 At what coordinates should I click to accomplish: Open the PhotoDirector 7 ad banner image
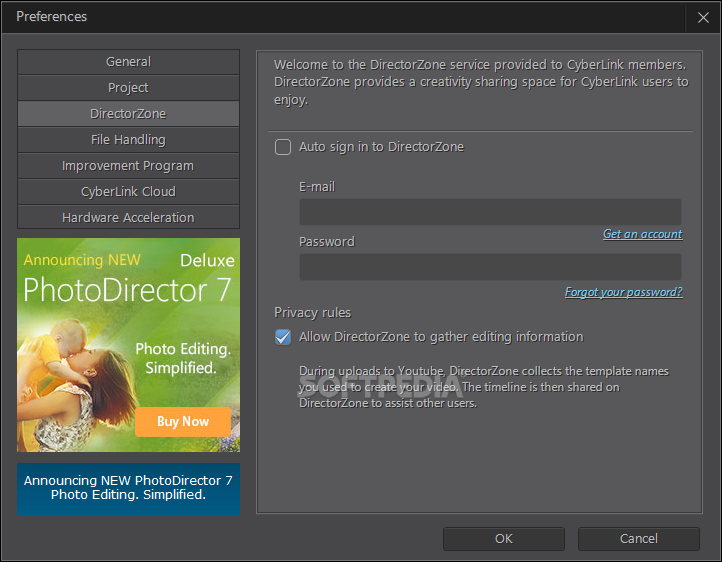[x=128, y=345]
